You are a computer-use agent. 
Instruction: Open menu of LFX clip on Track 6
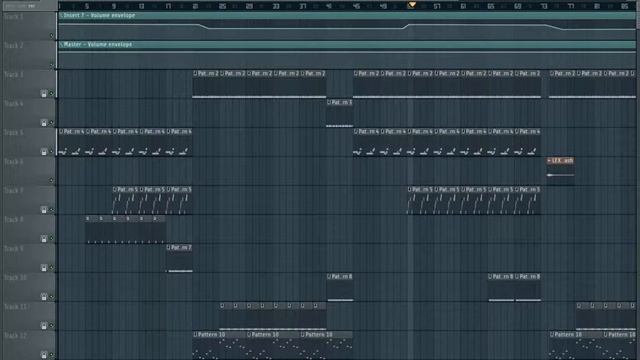[549, 160]
